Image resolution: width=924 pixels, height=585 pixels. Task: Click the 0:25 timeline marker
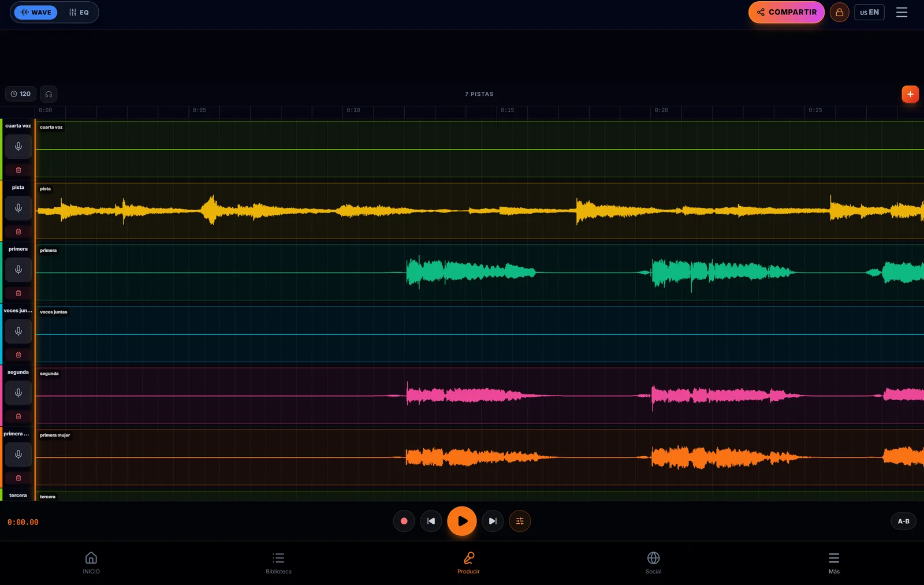click(815, 110)
